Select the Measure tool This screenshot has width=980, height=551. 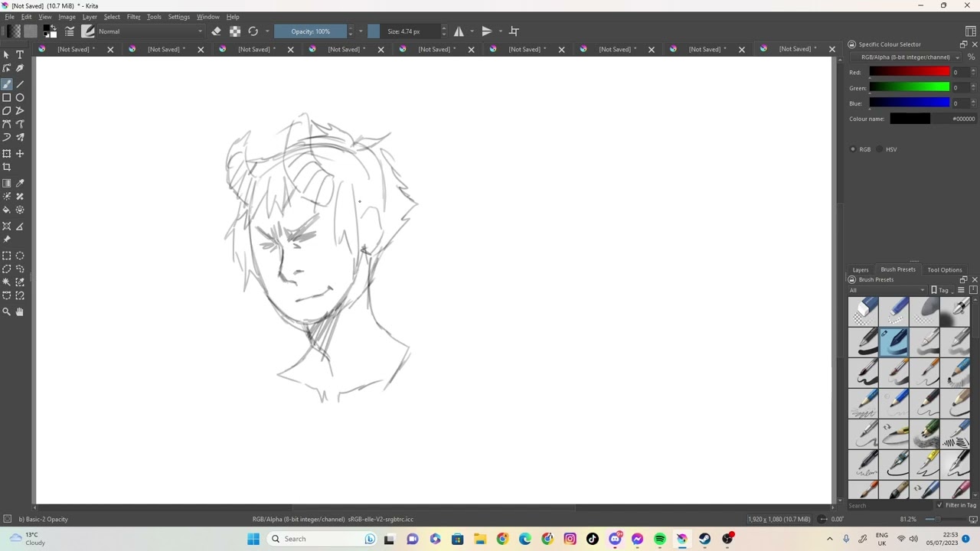20,227
